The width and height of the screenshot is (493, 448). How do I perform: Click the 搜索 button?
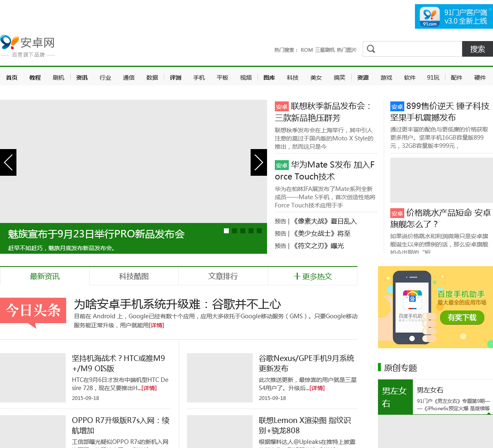click(x=477, y=49)
